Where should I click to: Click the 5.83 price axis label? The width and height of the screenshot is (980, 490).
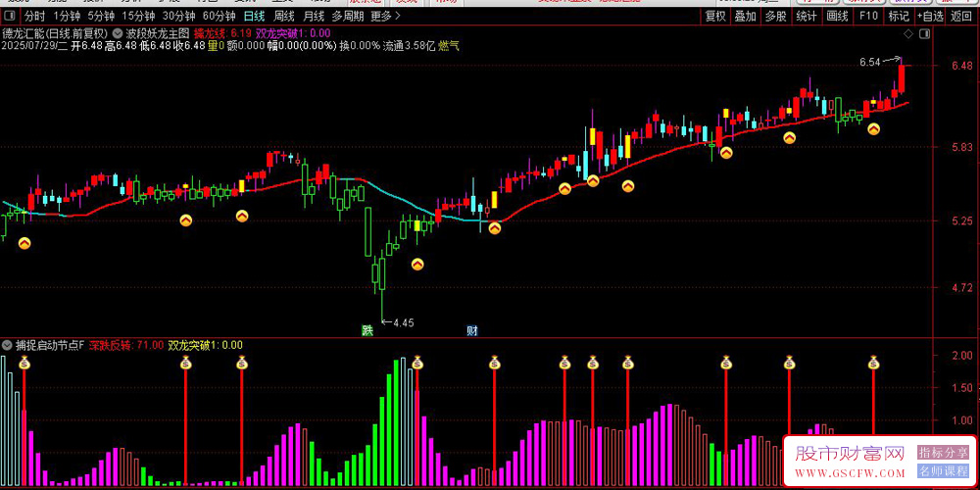(960, 147)
